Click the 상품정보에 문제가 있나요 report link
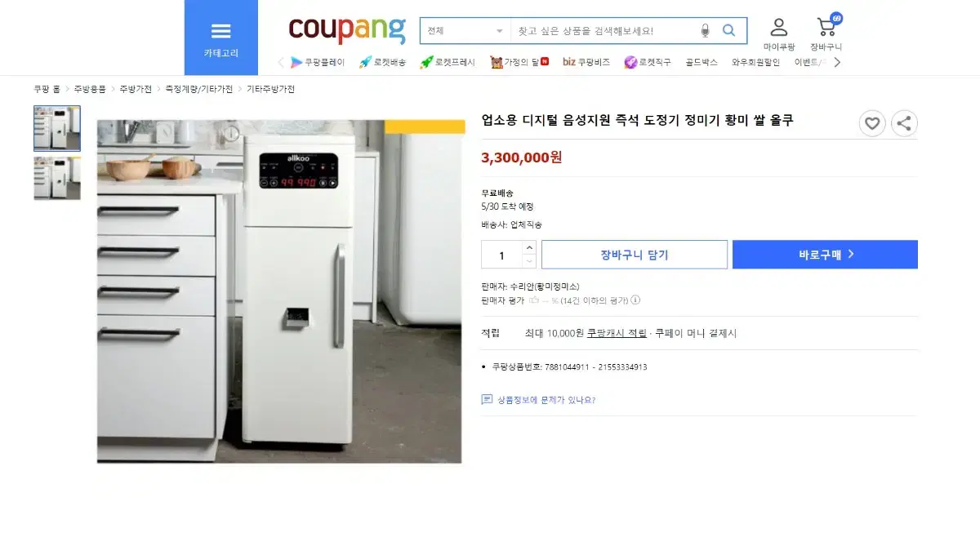This screenshot has height=533, width=980. (x=539, y=400)
